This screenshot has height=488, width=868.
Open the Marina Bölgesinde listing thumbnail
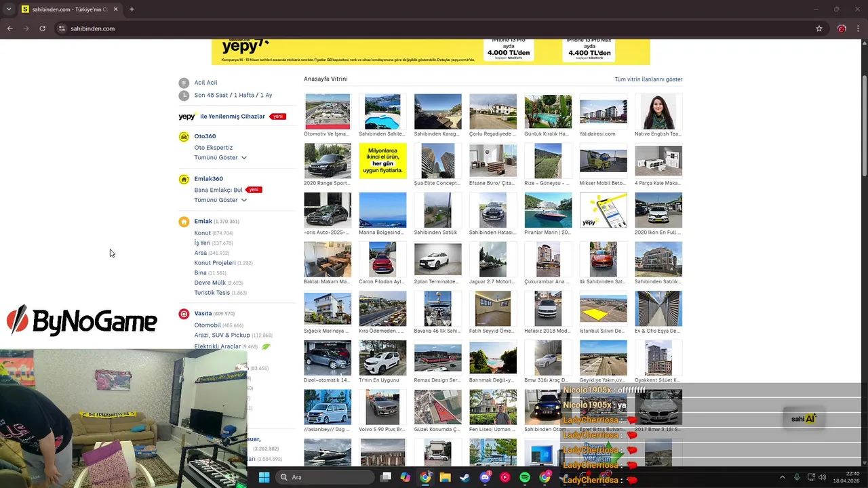click(x=382, y=210)
